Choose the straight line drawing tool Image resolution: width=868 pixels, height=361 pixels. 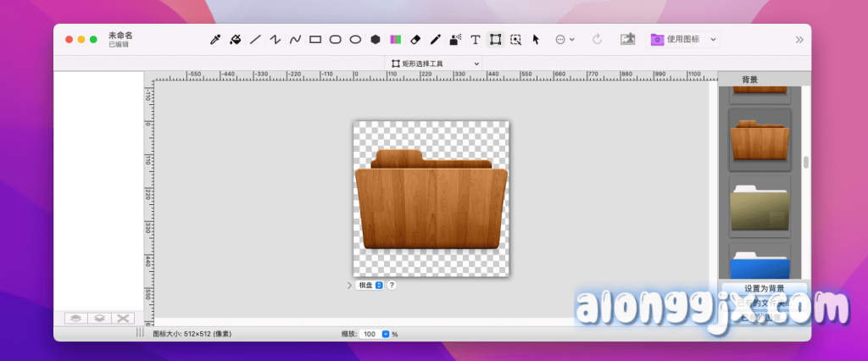[255, 39]
